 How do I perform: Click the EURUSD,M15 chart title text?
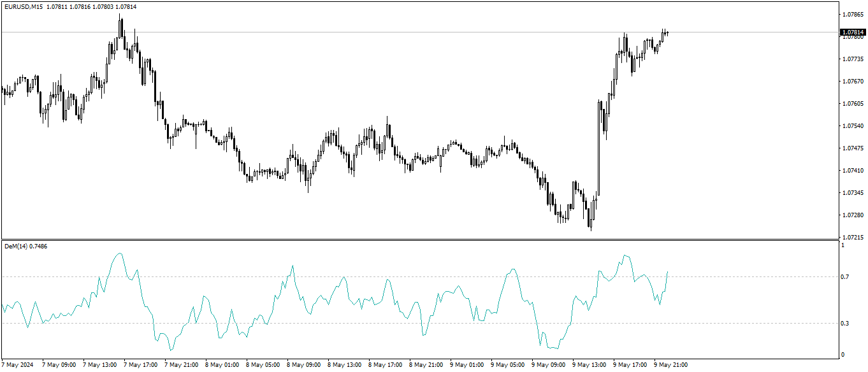click(23, 7)
